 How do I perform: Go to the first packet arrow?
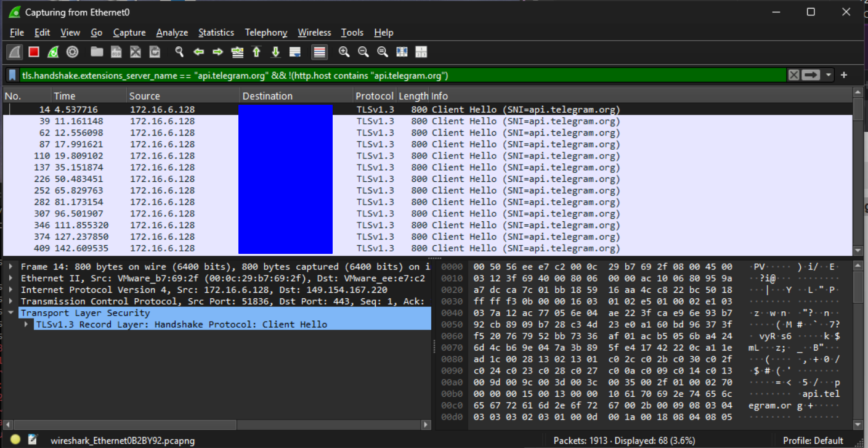click(256, 52)
